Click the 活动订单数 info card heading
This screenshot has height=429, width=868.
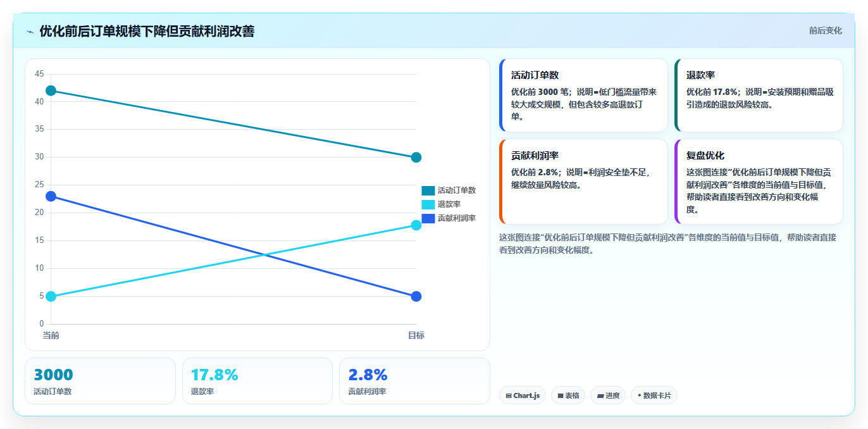535,75
